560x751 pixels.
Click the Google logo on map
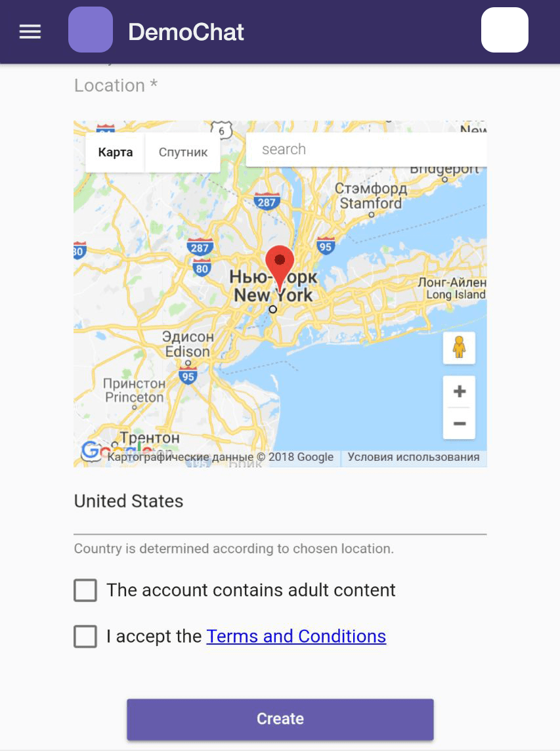[91, 451]
